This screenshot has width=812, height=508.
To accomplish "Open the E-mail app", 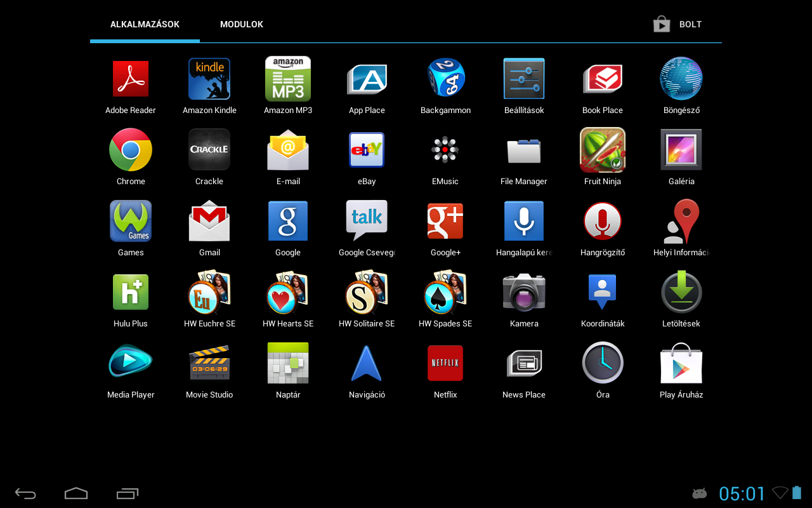I will (288, 150).
